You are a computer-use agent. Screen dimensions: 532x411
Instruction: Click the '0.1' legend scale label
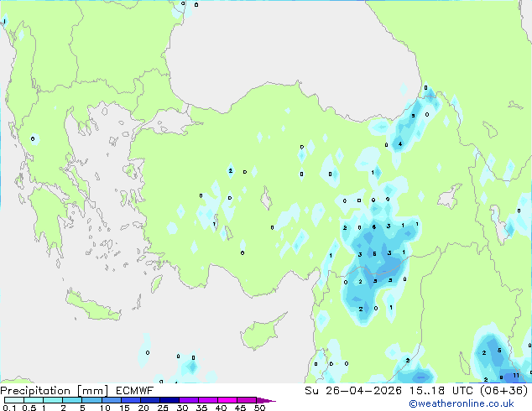click(x=9, y=408)
